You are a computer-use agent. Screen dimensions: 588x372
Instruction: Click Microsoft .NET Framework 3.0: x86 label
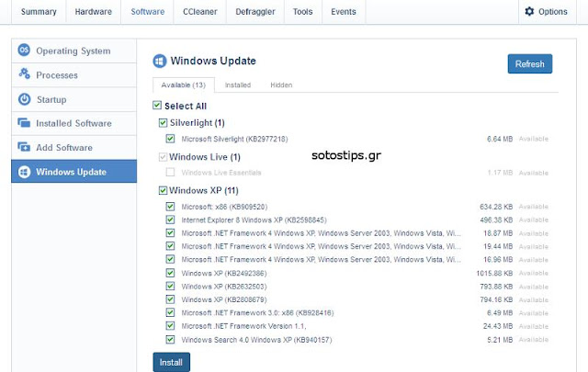pyautogui.click(x=257, y=312)
